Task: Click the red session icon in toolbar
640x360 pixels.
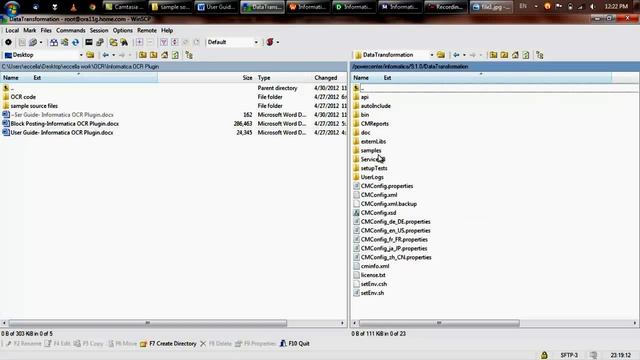Action: (x=270, y=42)
